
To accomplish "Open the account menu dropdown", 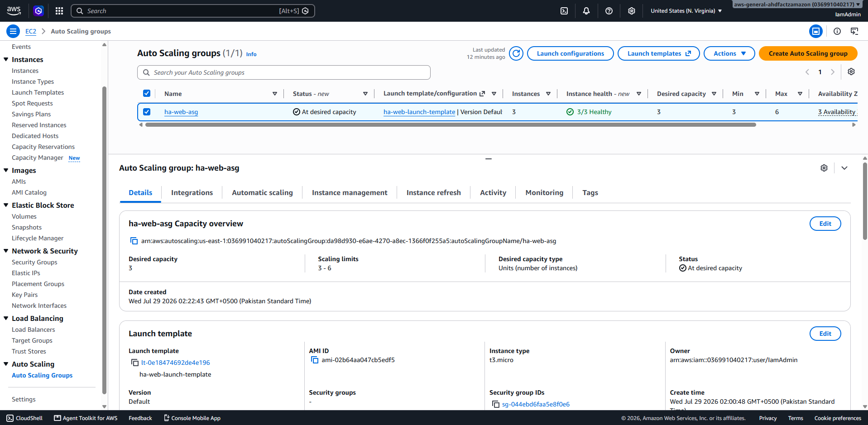I will (x=797, y=5).
